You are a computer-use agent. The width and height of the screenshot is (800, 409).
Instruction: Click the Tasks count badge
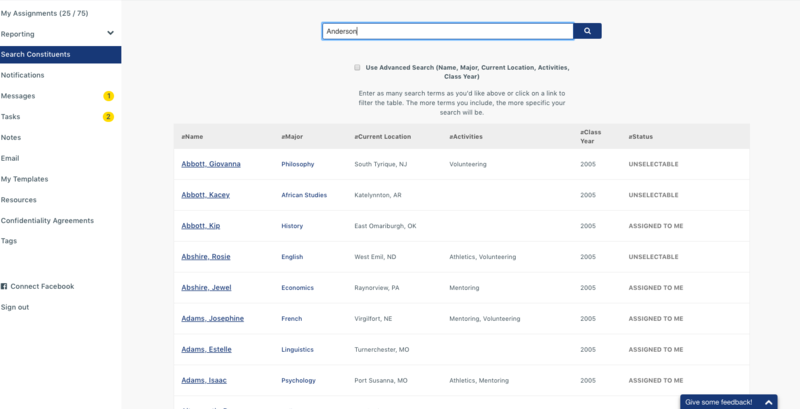[108, 117]
